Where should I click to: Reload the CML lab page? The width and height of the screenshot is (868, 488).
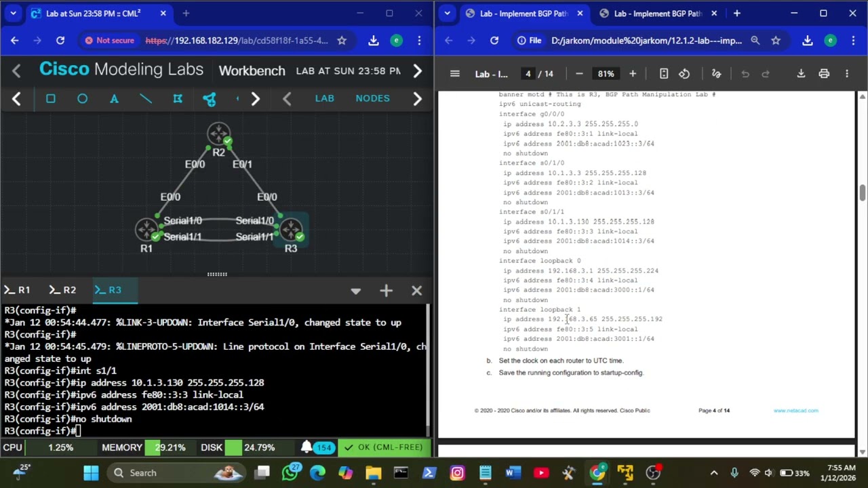pos(60,41)
